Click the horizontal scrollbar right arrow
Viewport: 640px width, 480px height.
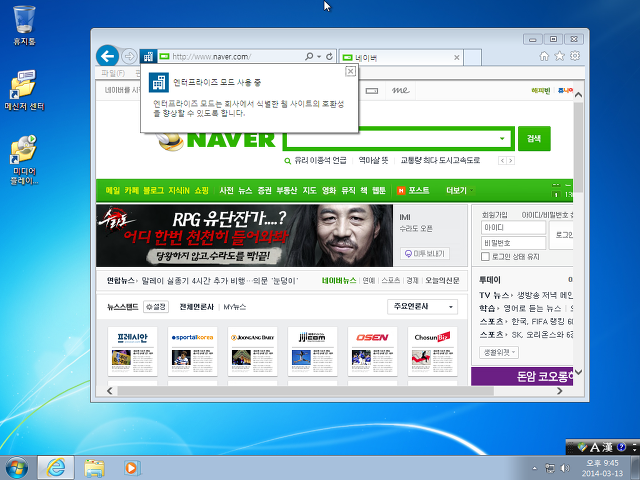[x=560, y=391]
